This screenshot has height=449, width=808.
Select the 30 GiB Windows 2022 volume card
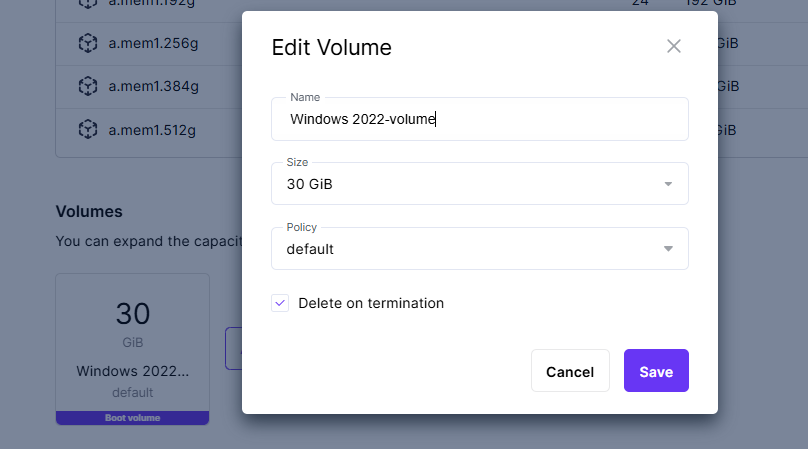(x=132, y=349)
